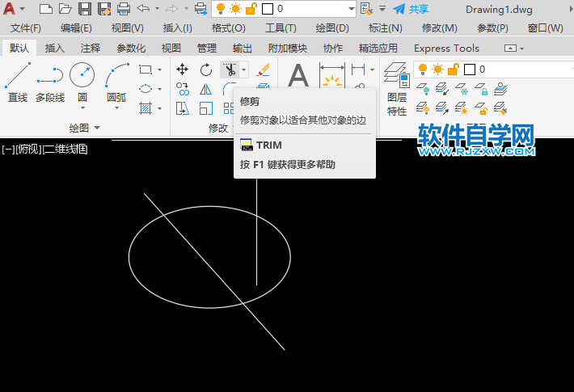The height and width of the screenshot is (392, 574).
Task: Open Layer Properties (图层特性) panel
Action: coord(396,89)
